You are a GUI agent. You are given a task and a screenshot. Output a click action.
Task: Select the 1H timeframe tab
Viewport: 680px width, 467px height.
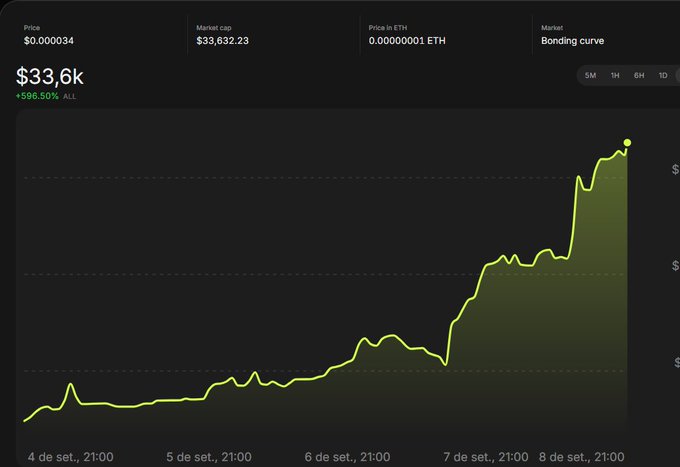click(615, 75)
